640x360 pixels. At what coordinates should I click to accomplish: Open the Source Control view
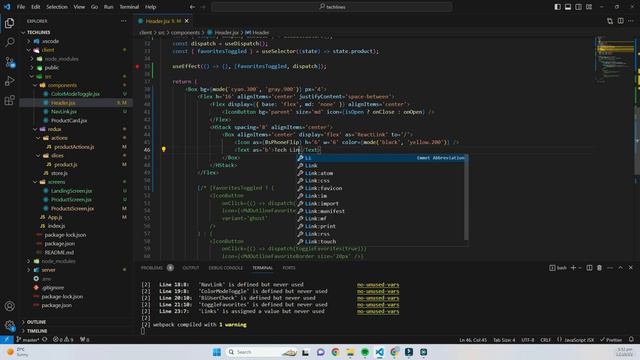click(x=9, y=62)
